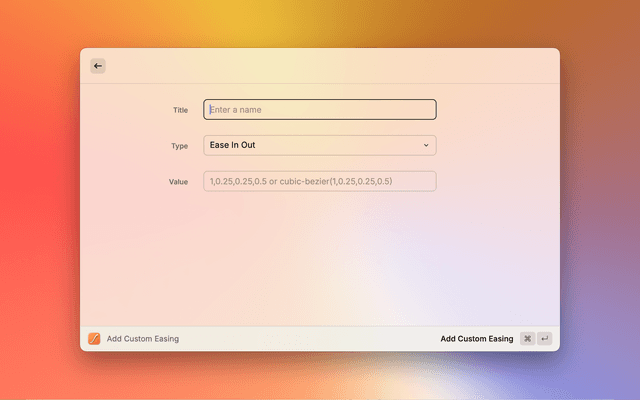Select the Type field label
Viewport: 640px width, 400px height.
pos(179,146)
